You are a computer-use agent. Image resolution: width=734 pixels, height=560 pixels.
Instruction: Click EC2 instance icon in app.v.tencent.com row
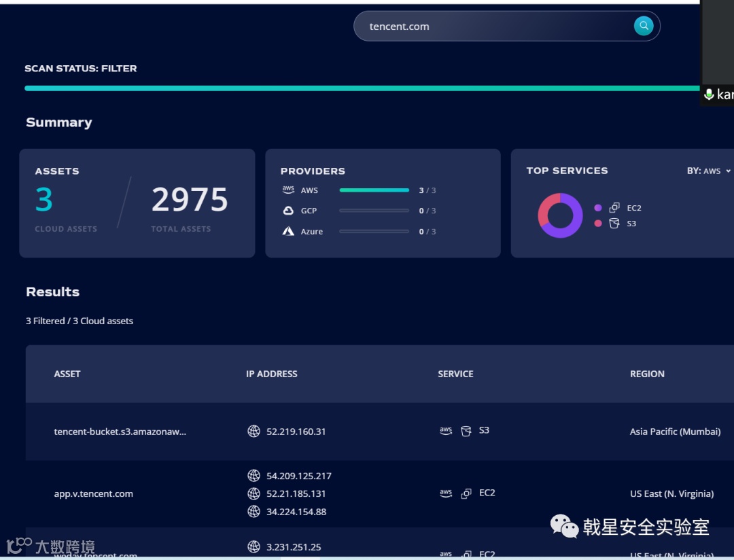(x=466, y=493)
